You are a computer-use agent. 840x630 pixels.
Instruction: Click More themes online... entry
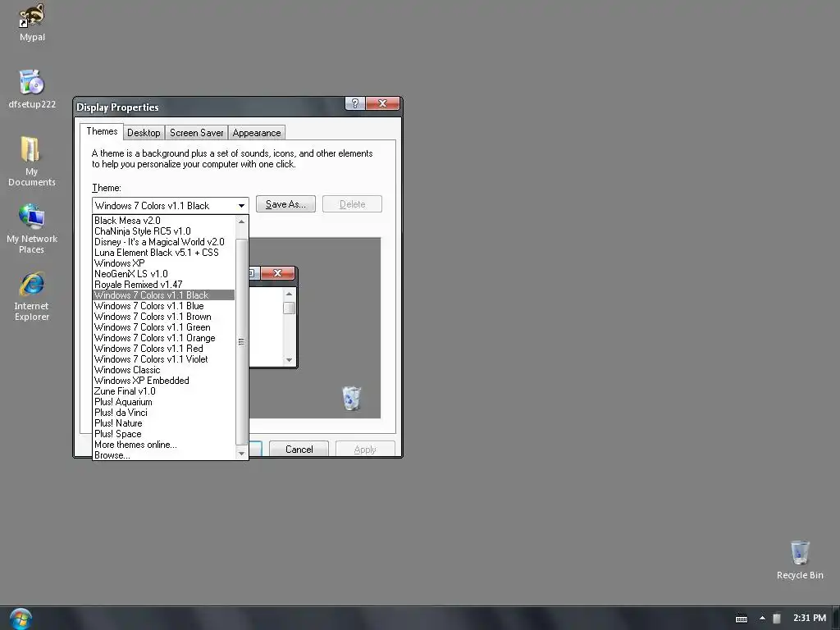tap(163, 445)
